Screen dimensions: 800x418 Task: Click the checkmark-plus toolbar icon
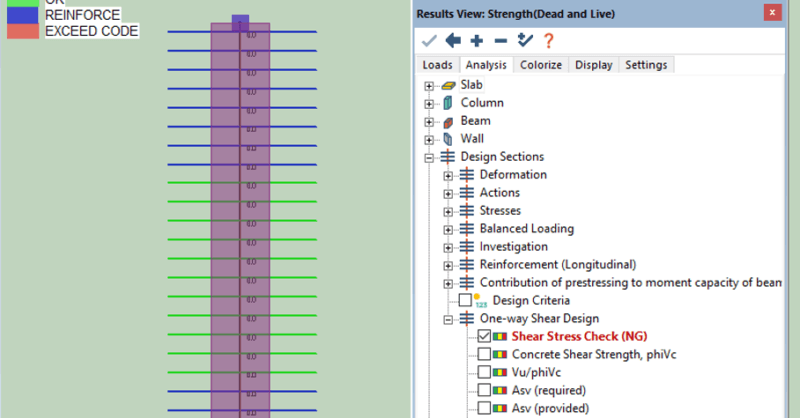point(524,41)
